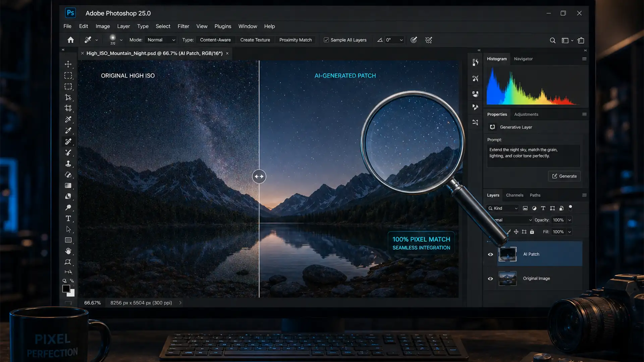Open the search icon in the options bar
This screenshot has height=362, width=644.
[x=552, y=40]
